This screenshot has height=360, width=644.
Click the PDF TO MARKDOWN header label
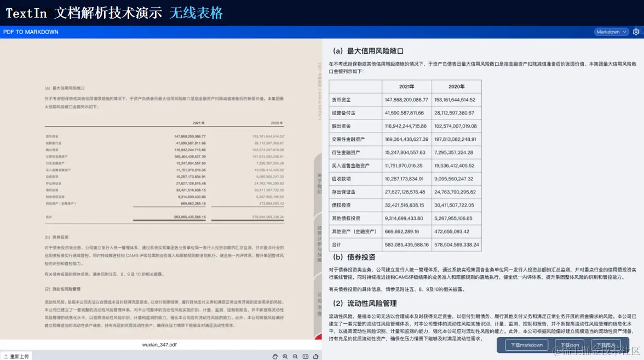31,32
